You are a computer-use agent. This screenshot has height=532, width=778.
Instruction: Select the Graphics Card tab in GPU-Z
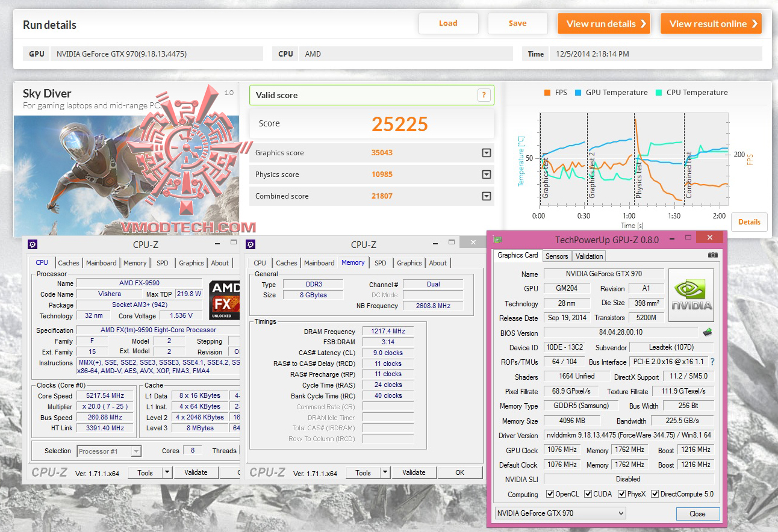pyautogui.click(x=518, y=255)
